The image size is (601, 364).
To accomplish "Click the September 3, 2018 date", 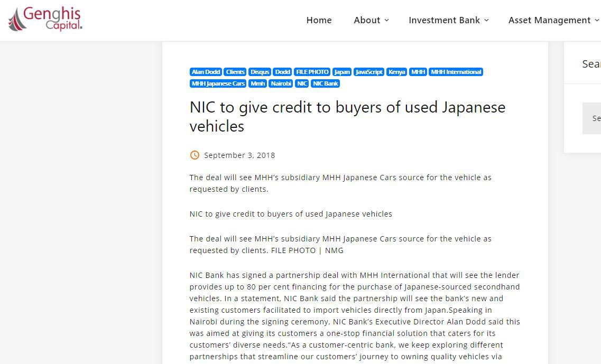I will 239,155.
